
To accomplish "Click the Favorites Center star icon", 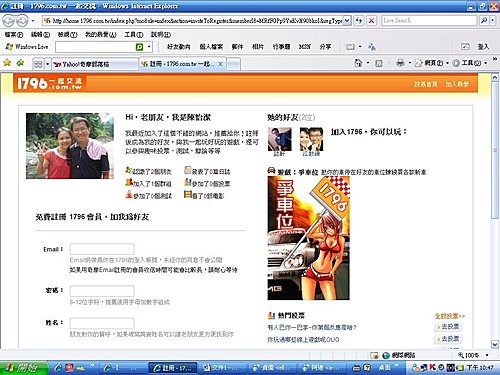I will pos(7,63).
